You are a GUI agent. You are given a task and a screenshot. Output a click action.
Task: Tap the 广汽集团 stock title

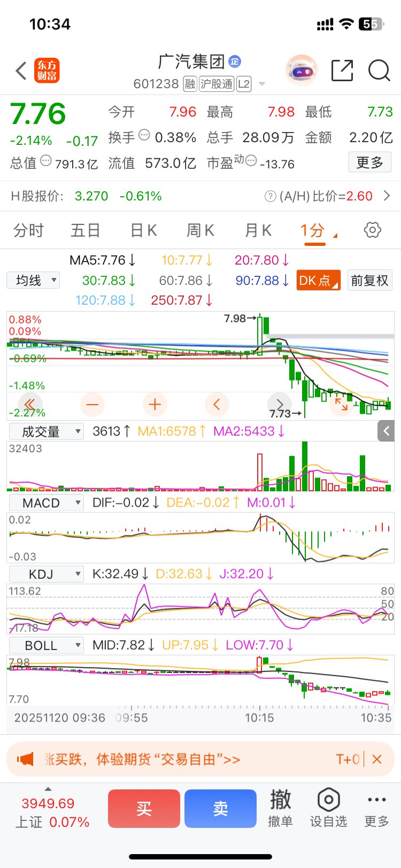click(x=191, y=61)
